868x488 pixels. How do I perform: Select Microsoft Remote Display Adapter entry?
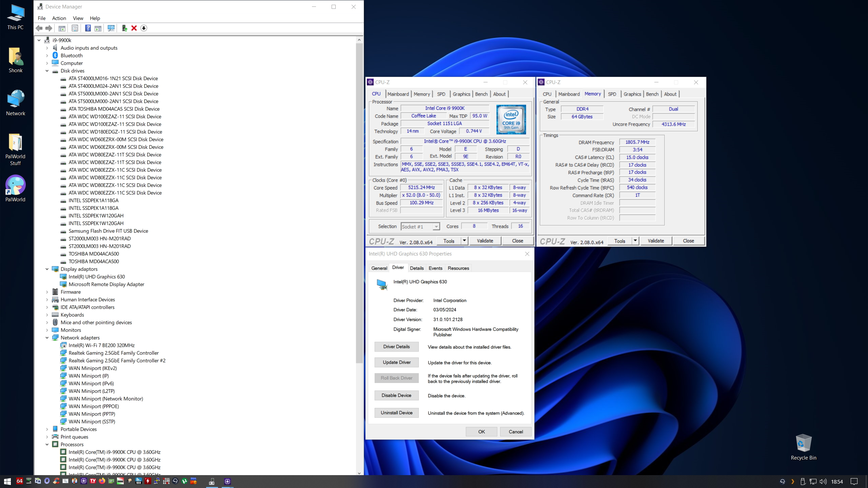tap(106, 284)
